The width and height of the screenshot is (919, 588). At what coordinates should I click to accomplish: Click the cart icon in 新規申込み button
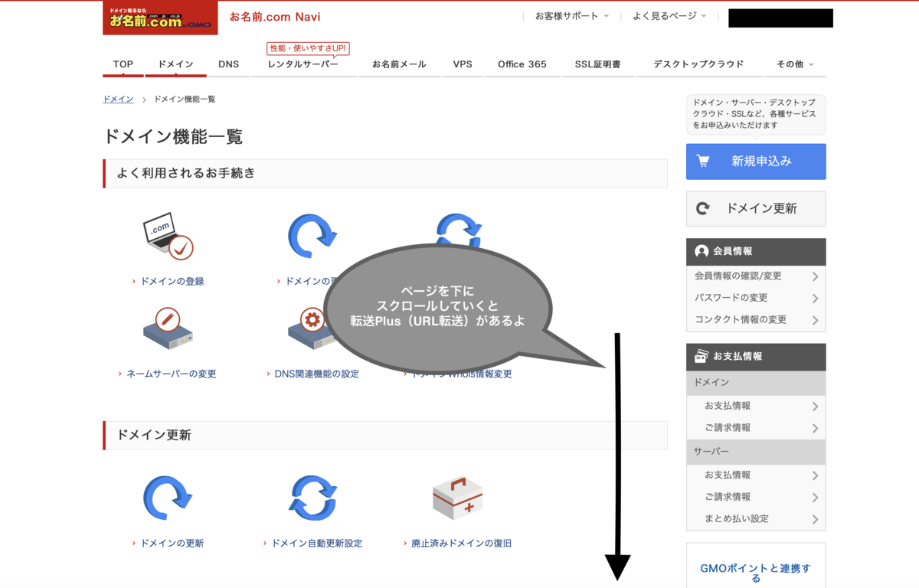[703, 162]
